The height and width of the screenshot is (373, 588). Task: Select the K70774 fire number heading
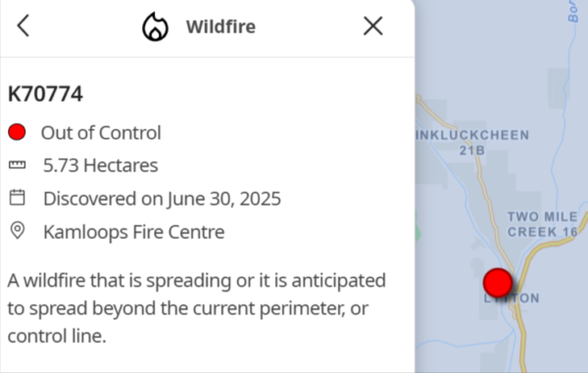(x=45, y=94)
